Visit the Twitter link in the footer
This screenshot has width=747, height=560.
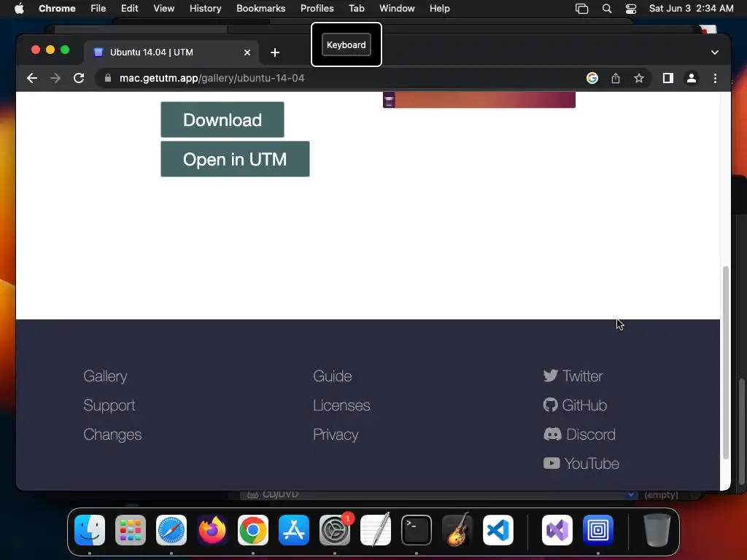tap(573, 376)
